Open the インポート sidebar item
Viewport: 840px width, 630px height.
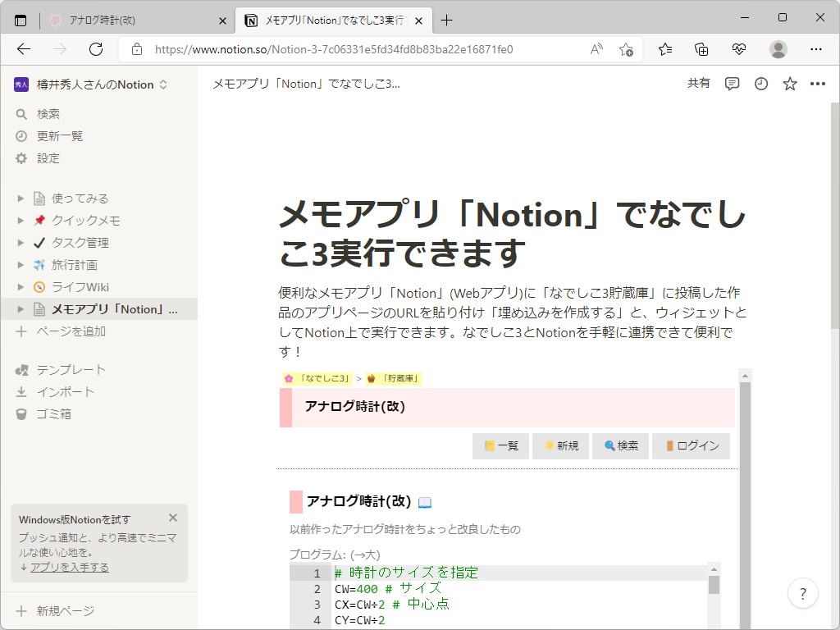coord(23,391)
